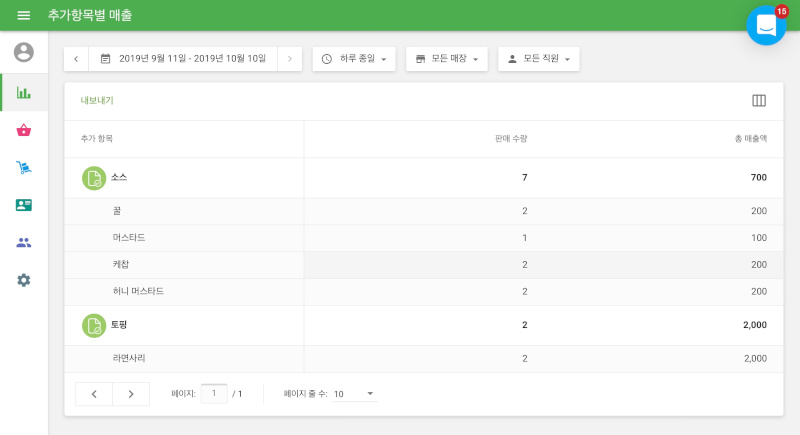Select the 소스 modifier group row

(x=118, y=178)
